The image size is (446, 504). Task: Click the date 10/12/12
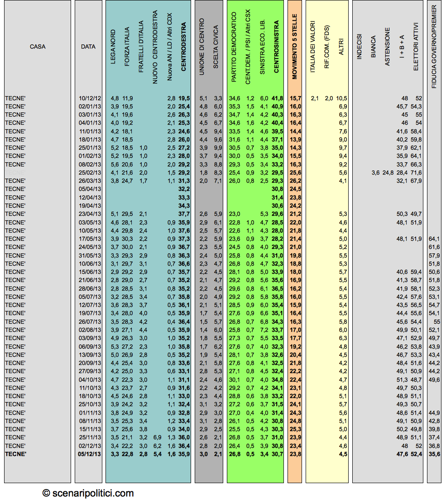tap(90, 98)
